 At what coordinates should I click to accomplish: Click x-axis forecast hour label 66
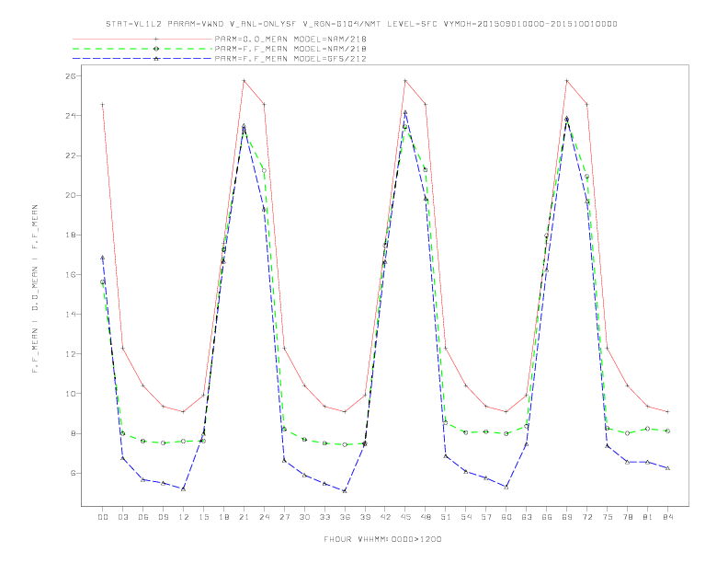[547, 517]
